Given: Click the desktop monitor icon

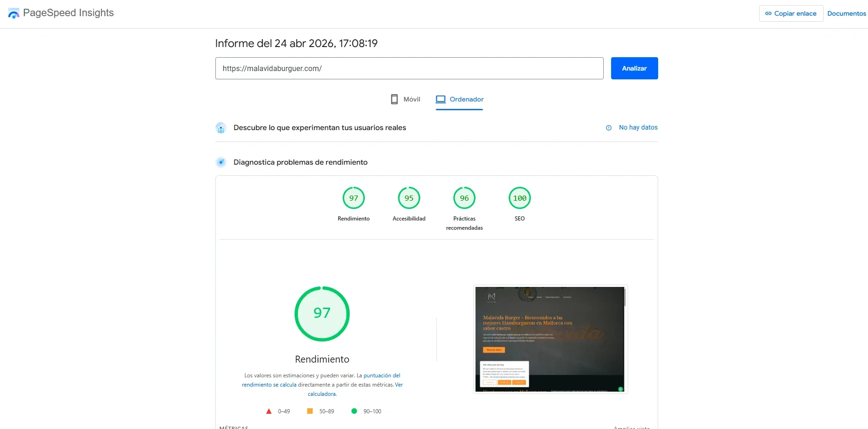Looking at the screenshot, I should (x=440, y=99).
